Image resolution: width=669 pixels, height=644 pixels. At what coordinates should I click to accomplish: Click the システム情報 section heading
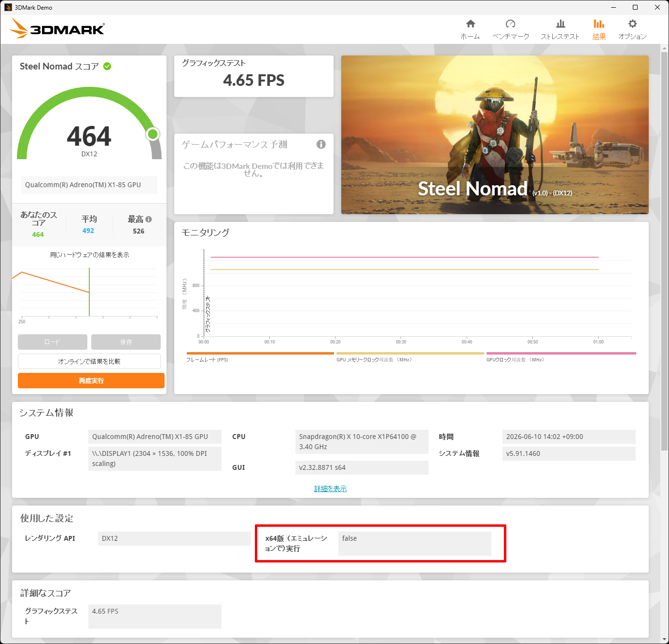46,413
